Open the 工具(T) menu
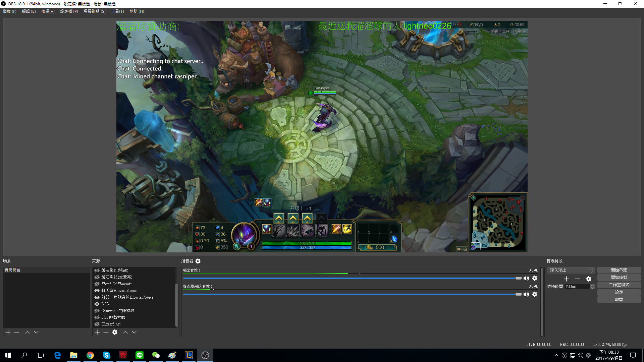 coord(117,11)
